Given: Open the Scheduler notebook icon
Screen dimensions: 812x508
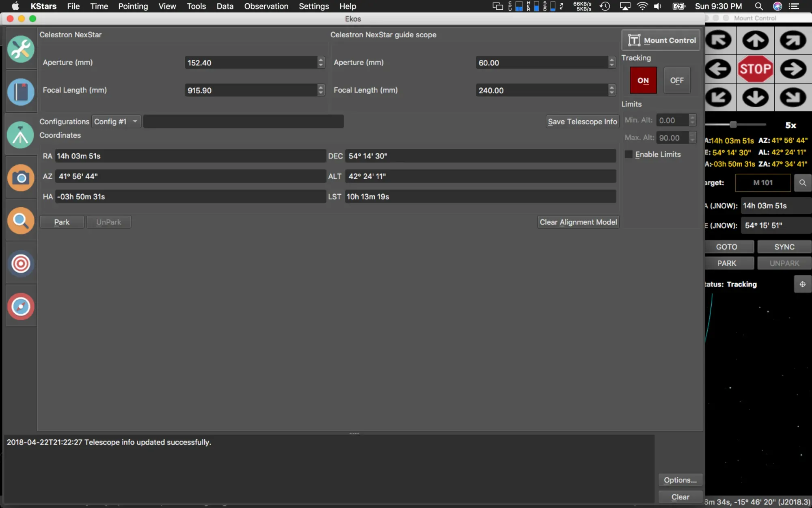Looking at the screenshot, I should (x=21, y=92).
